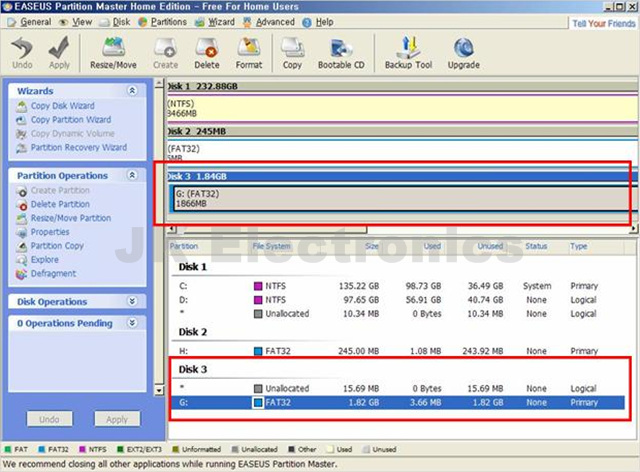The height and width of the screenshot is (472, 640).
Task: Sort by Unused column header
Action: coord(490,246)
